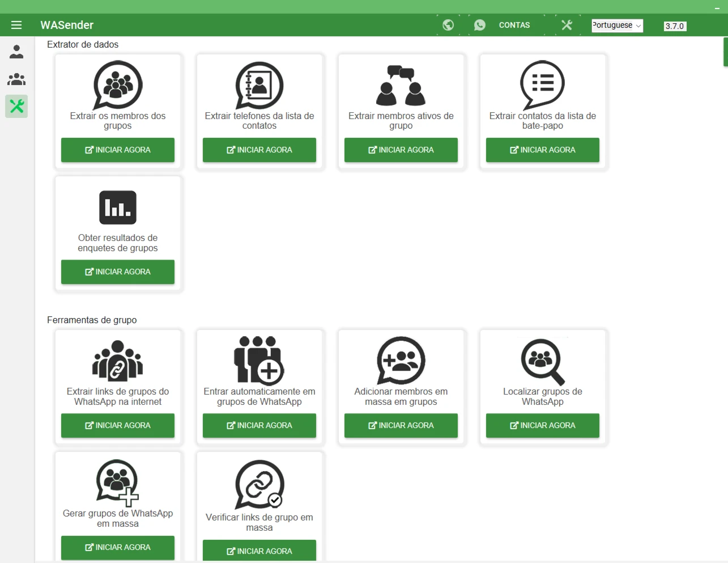Screen dimensions: 728x563
Task: Open the single contact sidebar icon
Action: 16,52
